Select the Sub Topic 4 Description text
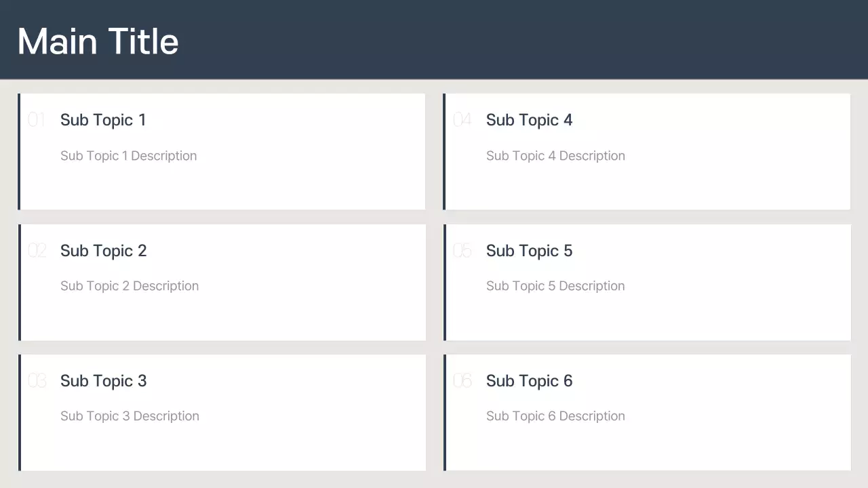 [555, 156]
